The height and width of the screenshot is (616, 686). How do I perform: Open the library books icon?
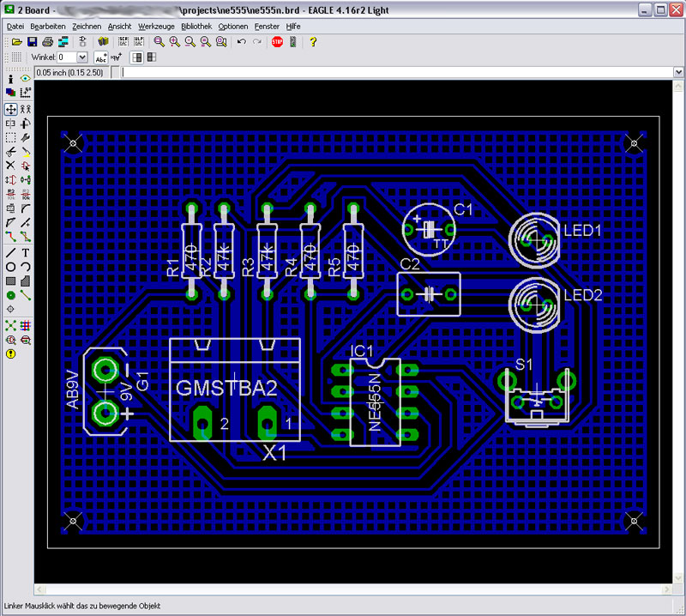point(103,42)
